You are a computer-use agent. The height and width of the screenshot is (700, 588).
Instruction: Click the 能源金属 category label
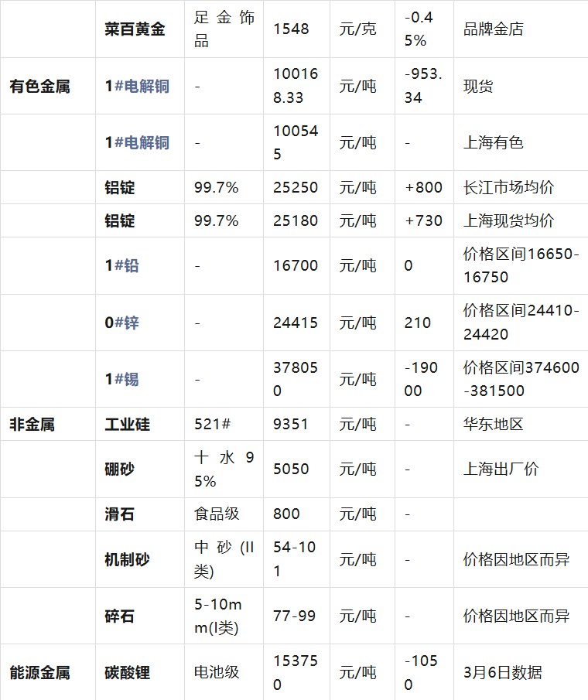pos(39,672)
